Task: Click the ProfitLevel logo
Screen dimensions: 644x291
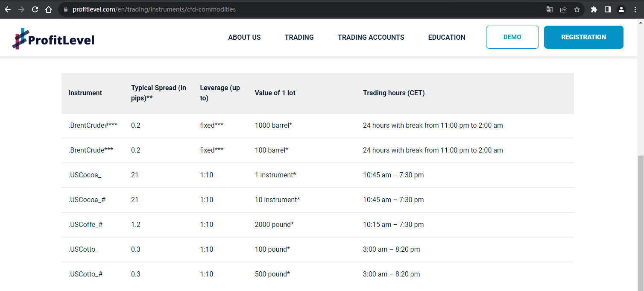Action: coord(53,39)
